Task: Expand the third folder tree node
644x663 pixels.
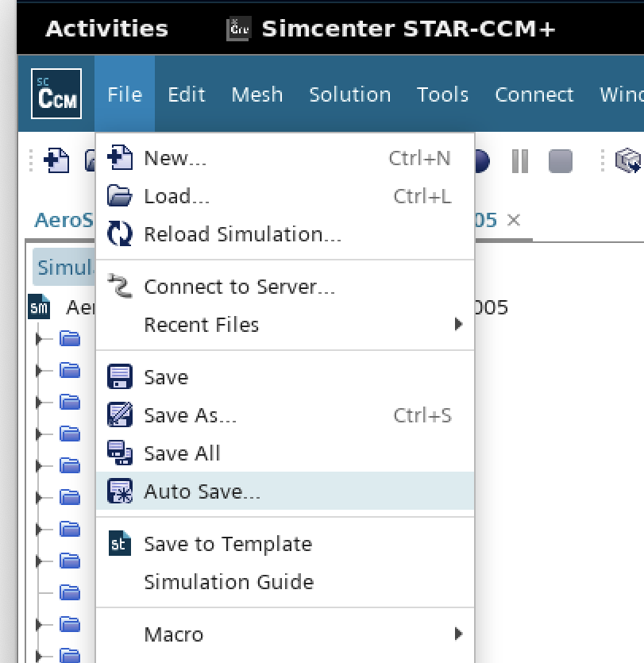Action: click(x=38, y=402)
